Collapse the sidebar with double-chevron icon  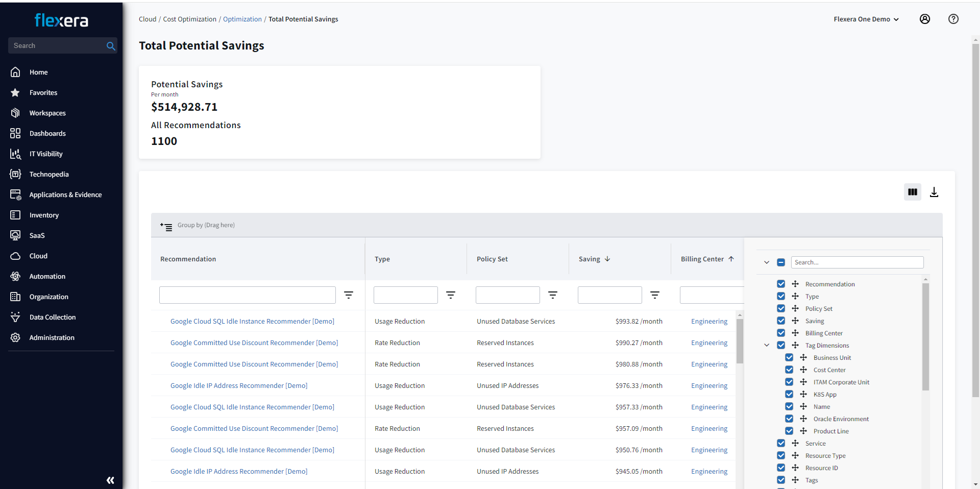click(x=110, y=480)
